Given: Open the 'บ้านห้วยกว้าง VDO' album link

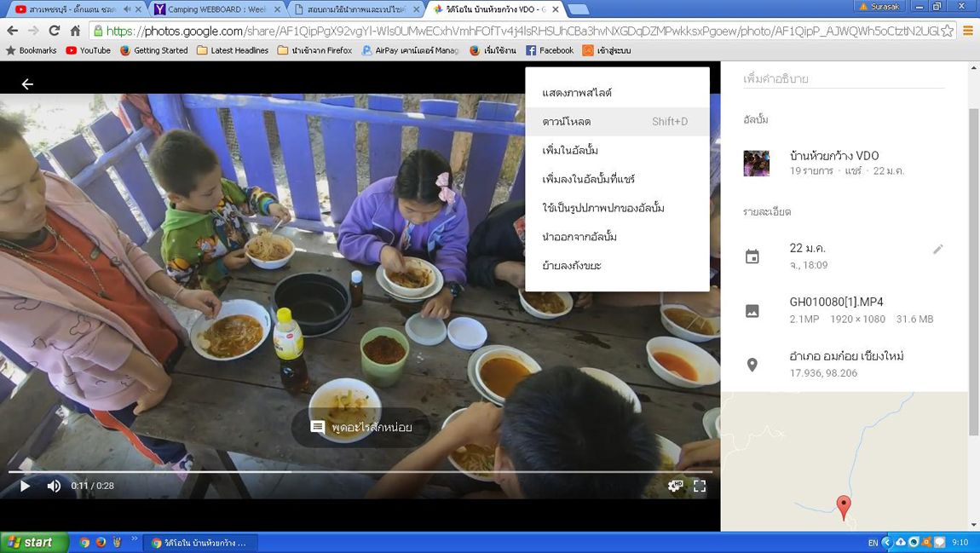Looking at the screenshot, I should 833,156.
